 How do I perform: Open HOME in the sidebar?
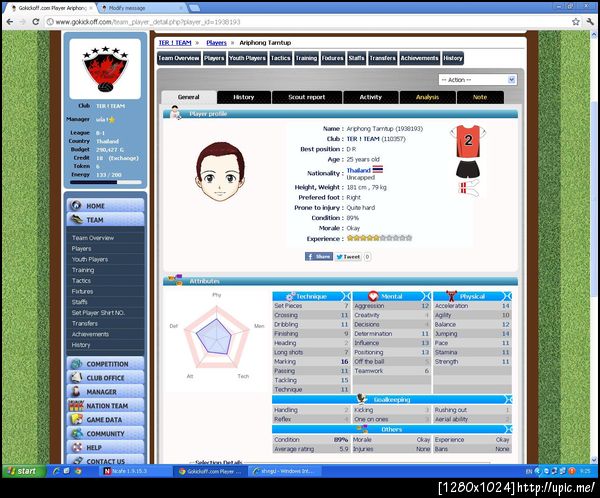pyautogui.click(x=106, y=206)
